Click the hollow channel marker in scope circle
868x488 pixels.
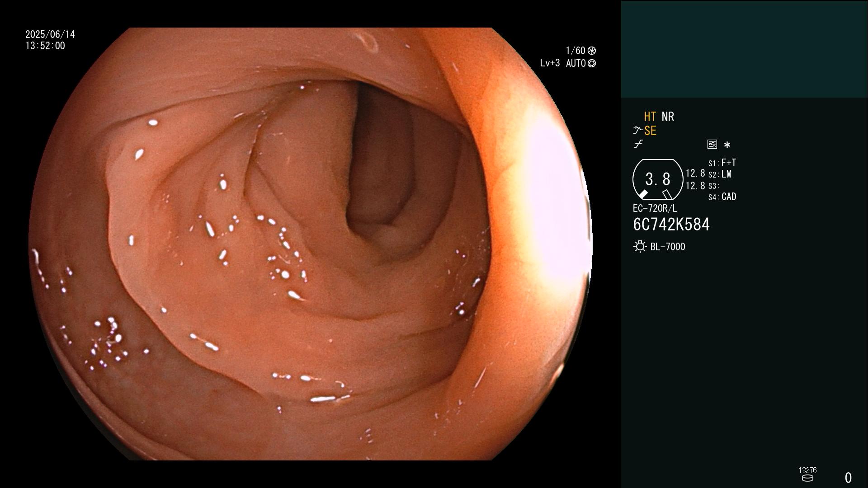667,194
